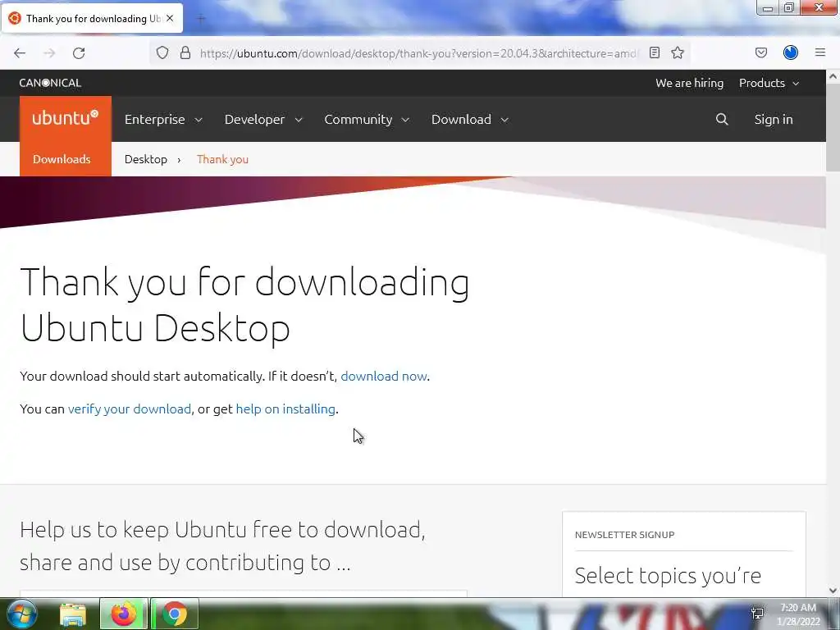Click Sign in
Screen dimensions: 840x630
click(773, 120)
